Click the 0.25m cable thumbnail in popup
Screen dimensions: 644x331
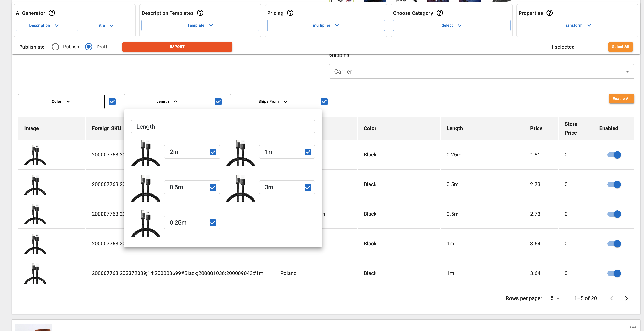click(x=146, y=223)
